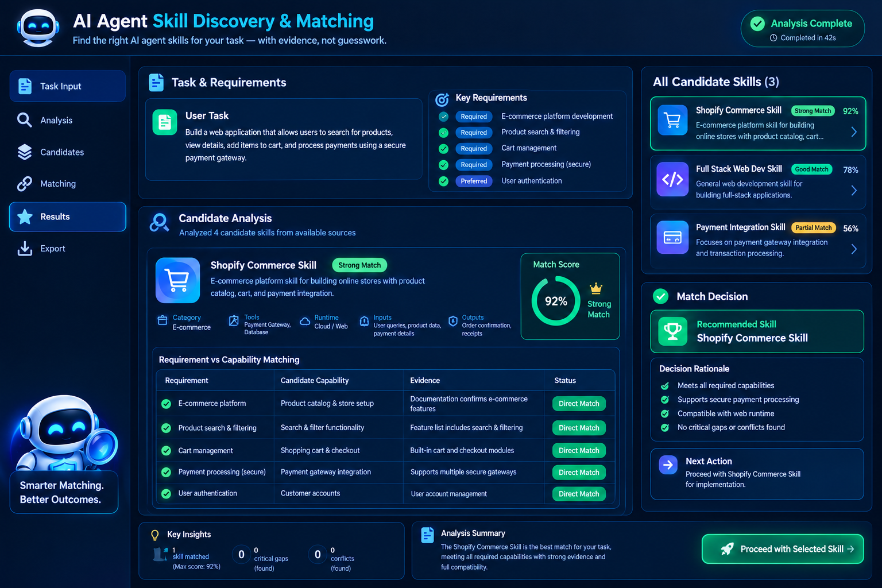882x588 pixels.
Task: Select the Results sidebar item
Action: click(68, 216)
